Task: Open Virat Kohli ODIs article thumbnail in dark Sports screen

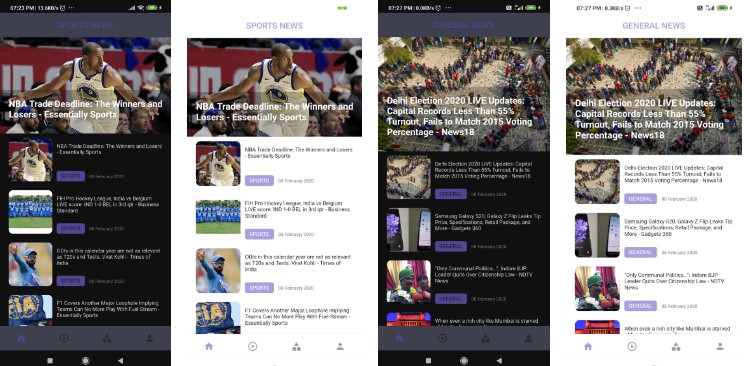Action: coord(30,264)
